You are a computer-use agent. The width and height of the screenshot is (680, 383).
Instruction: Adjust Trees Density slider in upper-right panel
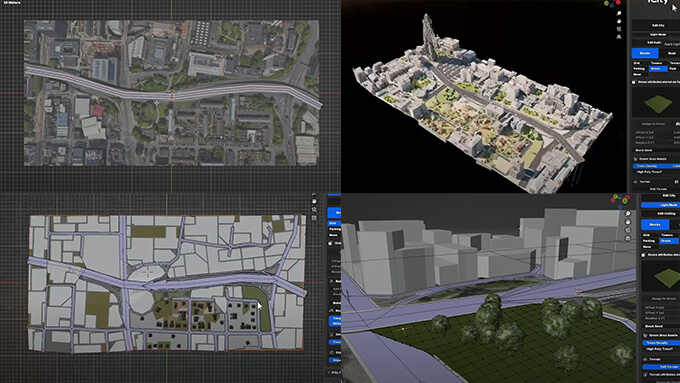(x=656, y=166)
